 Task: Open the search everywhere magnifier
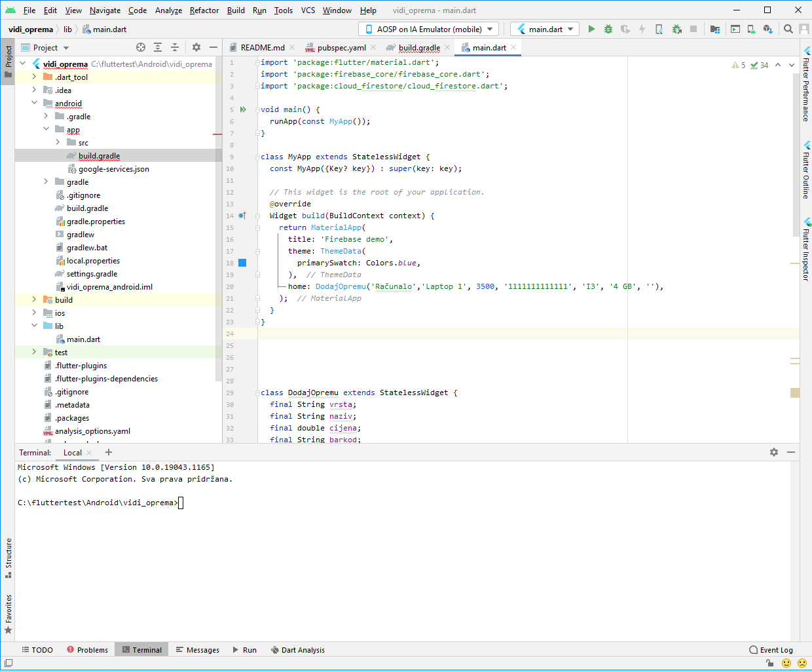pos(788,29)
